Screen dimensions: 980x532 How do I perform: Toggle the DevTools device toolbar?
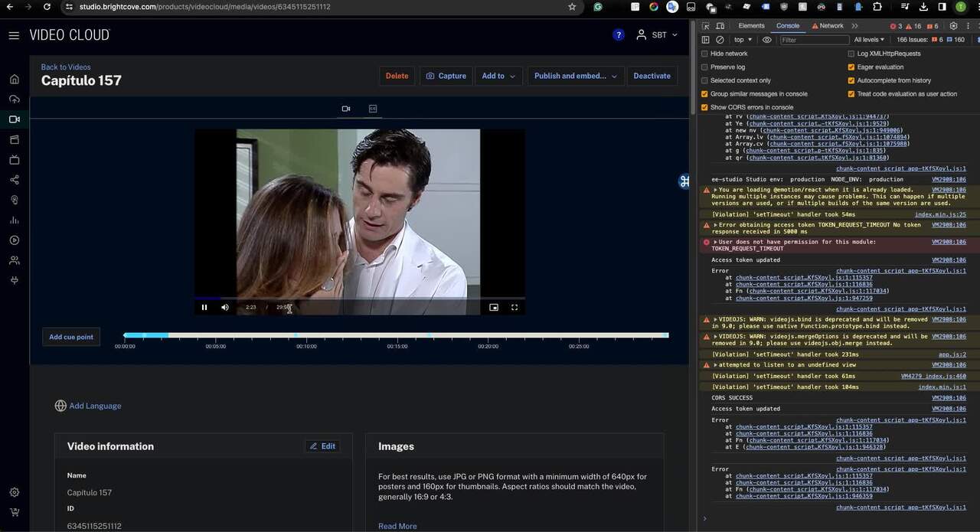tap(720, 26)
